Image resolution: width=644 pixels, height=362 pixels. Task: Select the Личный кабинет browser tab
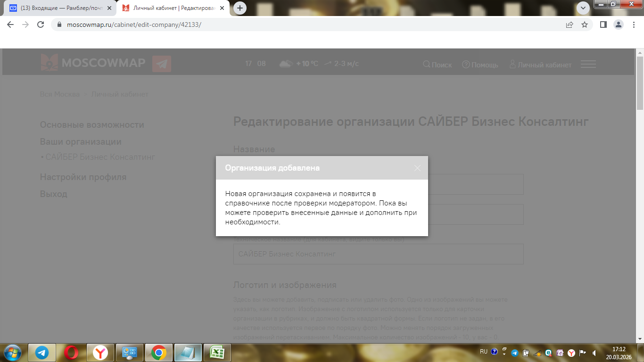tap(173, 8)
